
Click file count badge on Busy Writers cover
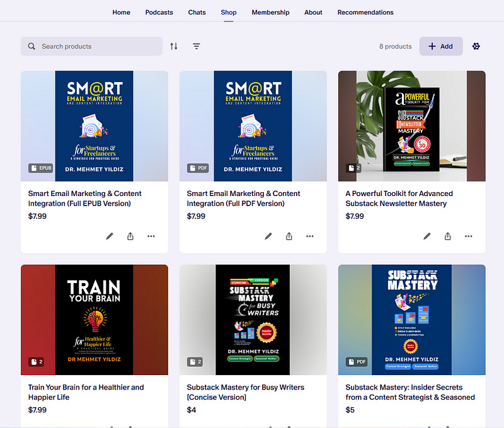point(195,362)
